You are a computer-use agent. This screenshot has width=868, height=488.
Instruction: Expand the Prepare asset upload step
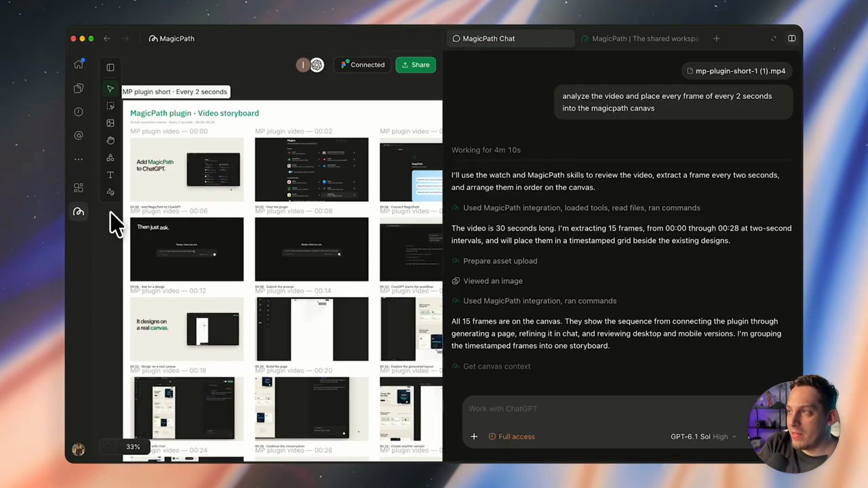point(494,261)
